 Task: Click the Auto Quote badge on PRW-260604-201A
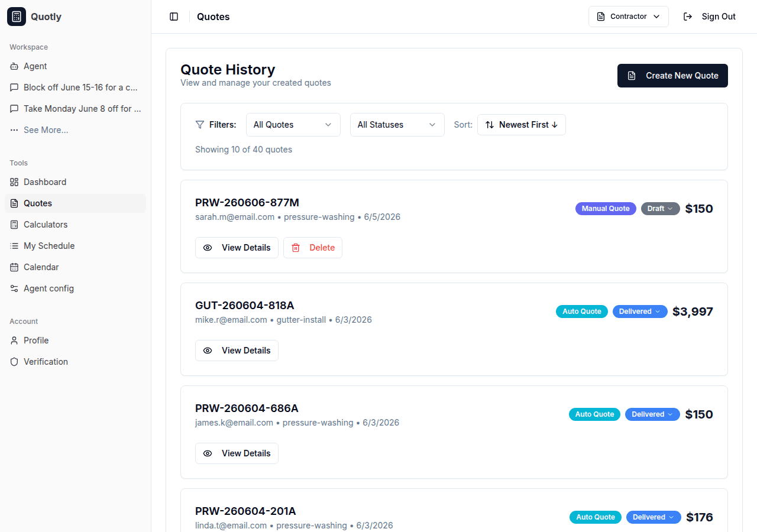click(596, 517)
